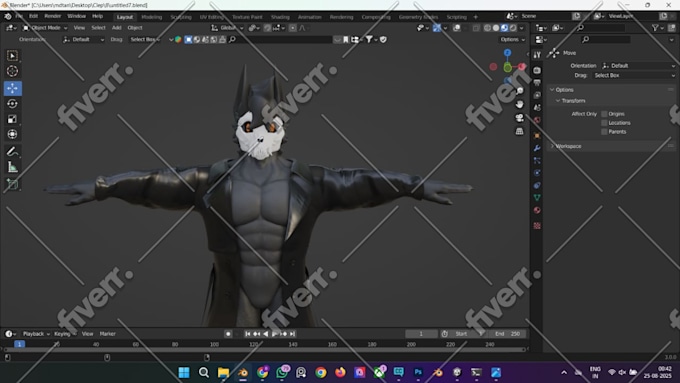Open the timeline Marker menu

(108, 334)
